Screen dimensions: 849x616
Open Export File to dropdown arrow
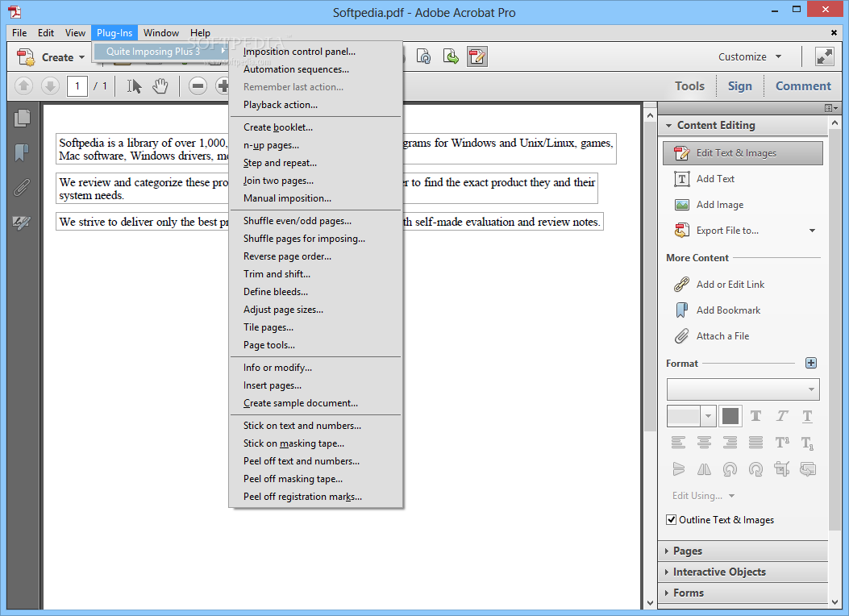pyautogui.click(x=812, y=231)
